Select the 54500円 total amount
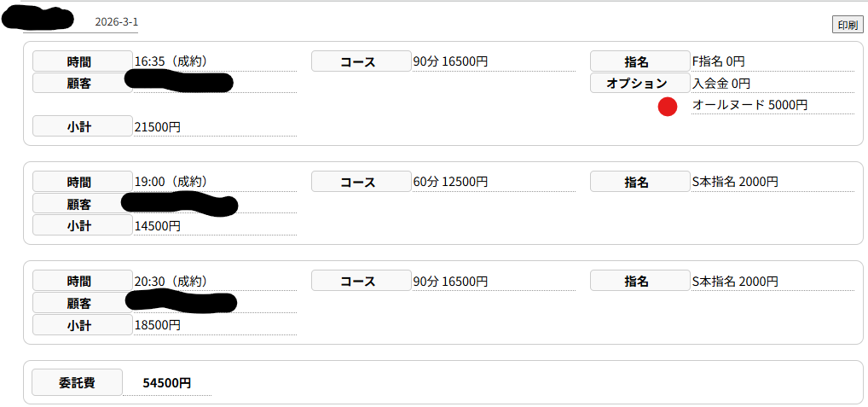The height and width of the screenshot is (407, 868). pos(166,383)
